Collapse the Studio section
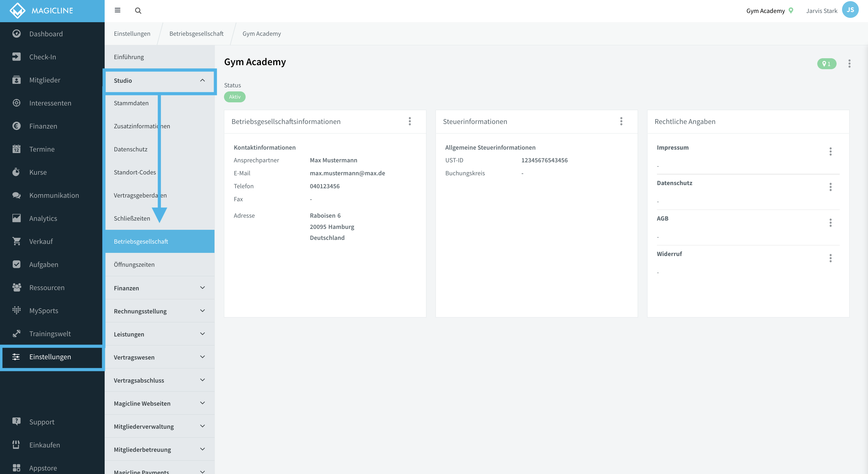The width and height of the screenshot is (868, 474). [x=160, y=80]
